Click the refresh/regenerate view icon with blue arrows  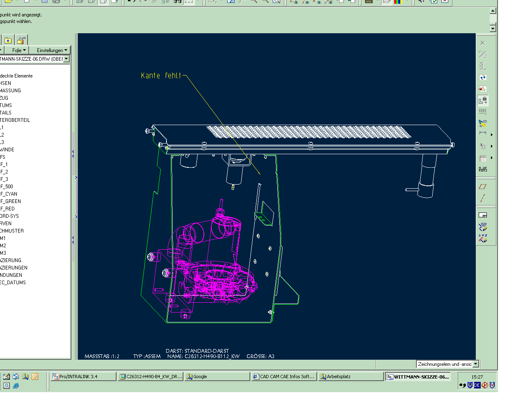tap(483, 78)
